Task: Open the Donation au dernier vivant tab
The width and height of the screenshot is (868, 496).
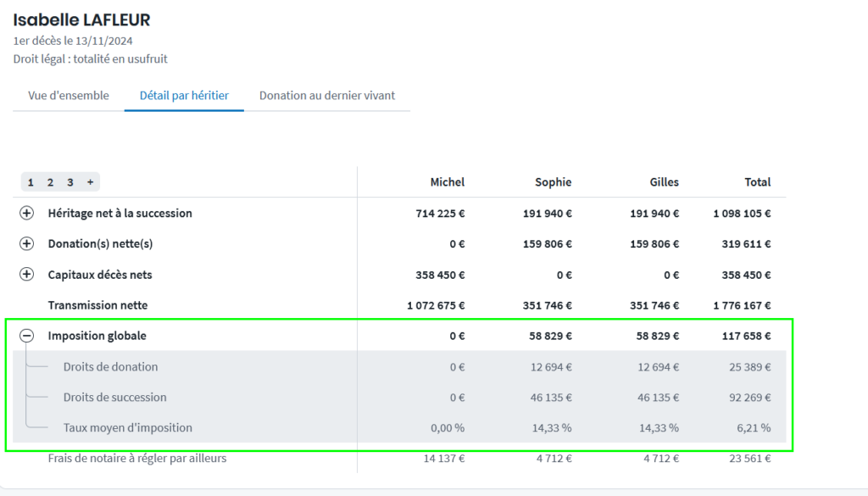Action: tap(326, 96)
